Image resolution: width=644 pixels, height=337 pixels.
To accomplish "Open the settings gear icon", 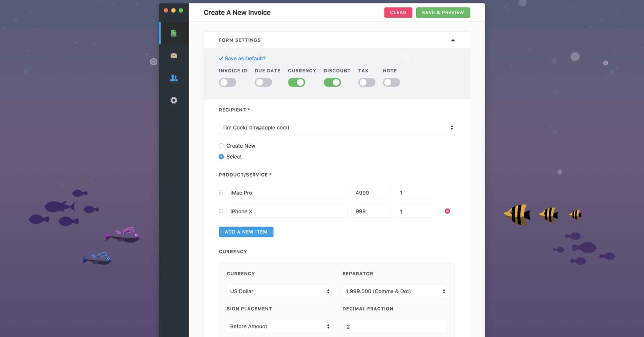I will click(174, 100).
